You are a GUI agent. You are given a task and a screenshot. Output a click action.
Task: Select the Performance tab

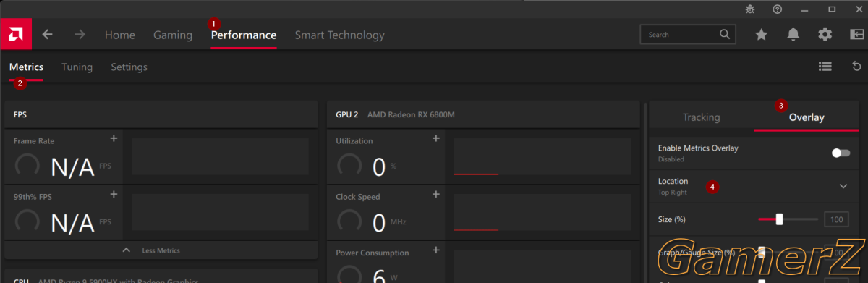coord(244,35)
